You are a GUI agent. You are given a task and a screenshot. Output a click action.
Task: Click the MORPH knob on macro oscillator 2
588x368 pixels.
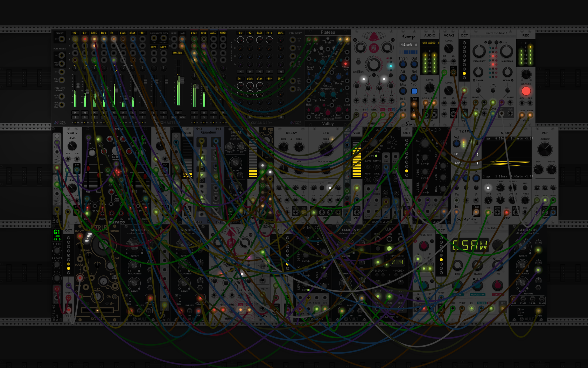click(507, 72)
